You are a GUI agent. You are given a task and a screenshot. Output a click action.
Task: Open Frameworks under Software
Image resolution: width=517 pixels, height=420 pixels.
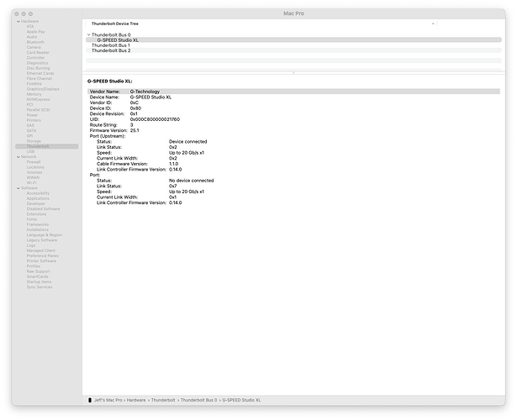tap(38, 224)
